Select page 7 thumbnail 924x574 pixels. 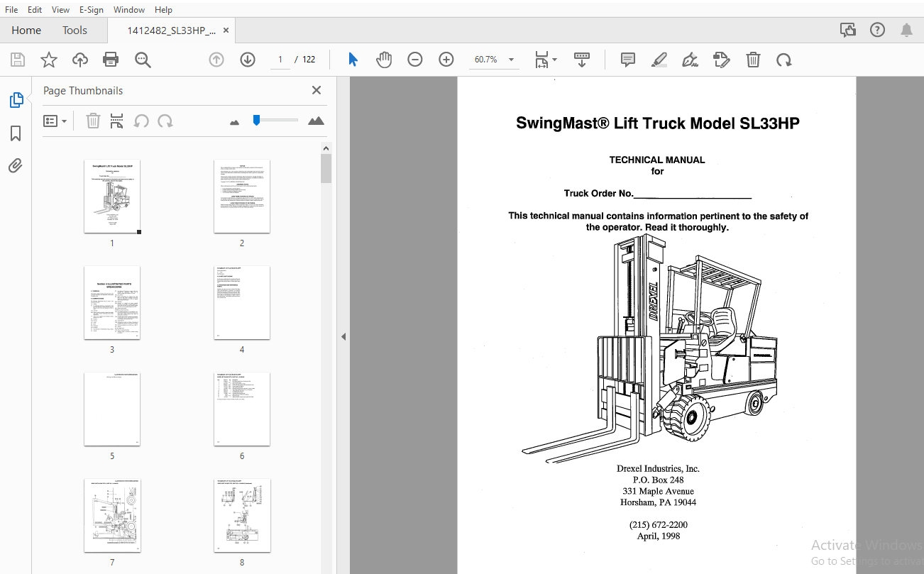coord(112,516)
